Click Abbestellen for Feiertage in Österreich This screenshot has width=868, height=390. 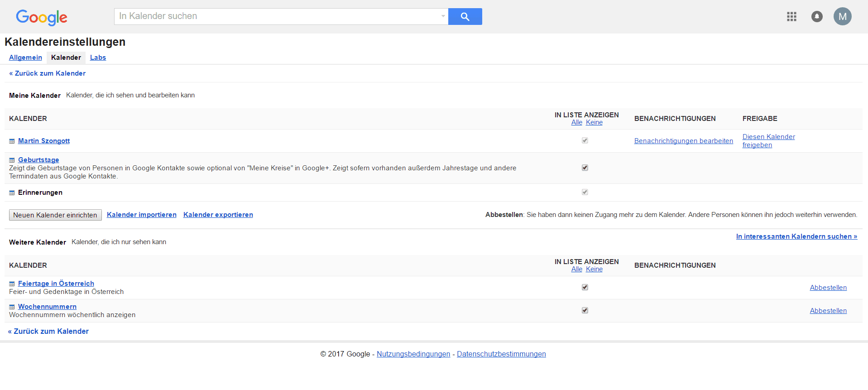point(828,288)
